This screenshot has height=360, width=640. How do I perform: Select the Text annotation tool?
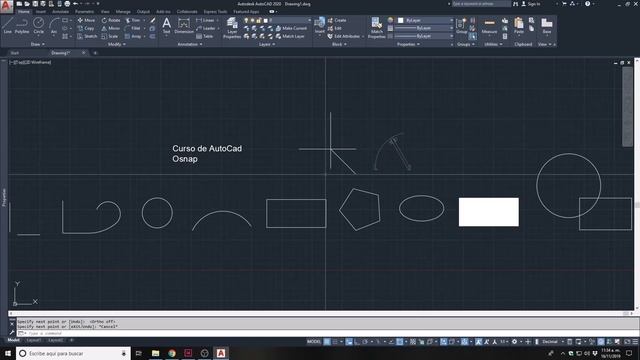[166, 26]
